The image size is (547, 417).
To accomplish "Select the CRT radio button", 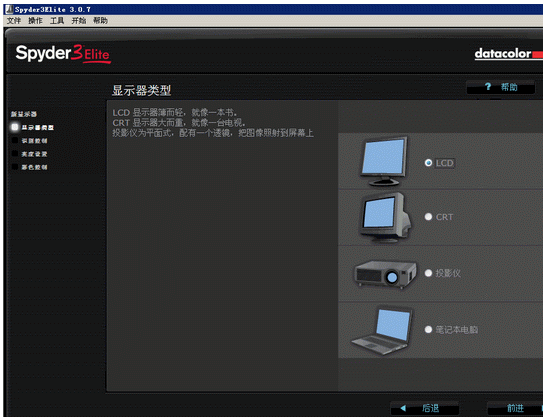I will (x=428, y=217).
